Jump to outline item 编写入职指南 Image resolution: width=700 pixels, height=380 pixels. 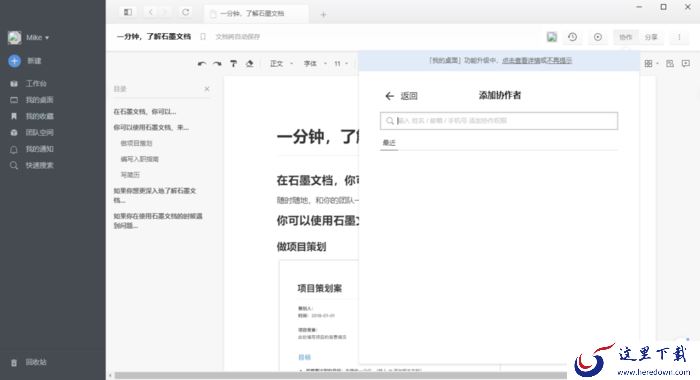point(139,159)
